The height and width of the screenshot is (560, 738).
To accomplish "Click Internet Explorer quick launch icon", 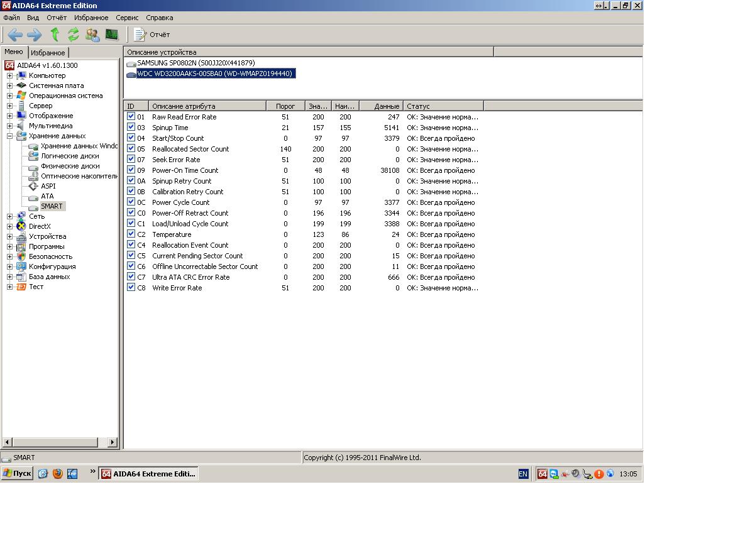I will pos(43,473).
